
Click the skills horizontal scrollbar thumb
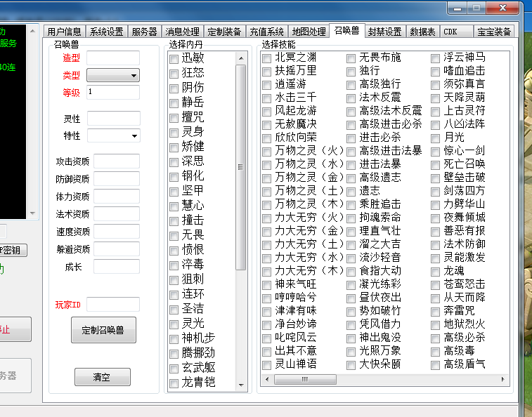[305, 379]
